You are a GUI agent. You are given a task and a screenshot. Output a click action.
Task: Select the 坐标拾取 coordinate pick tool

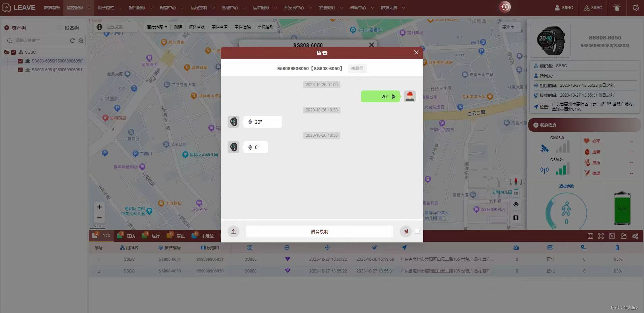coord(266,27)
